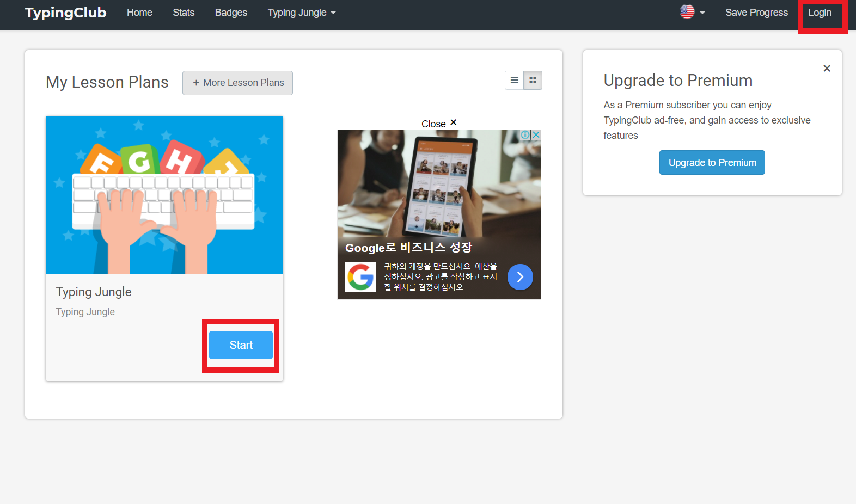The height and width of the screenshot is (504, 856).
Task: Click the AdChoices info icon
Action: click(x=525, y=134)
